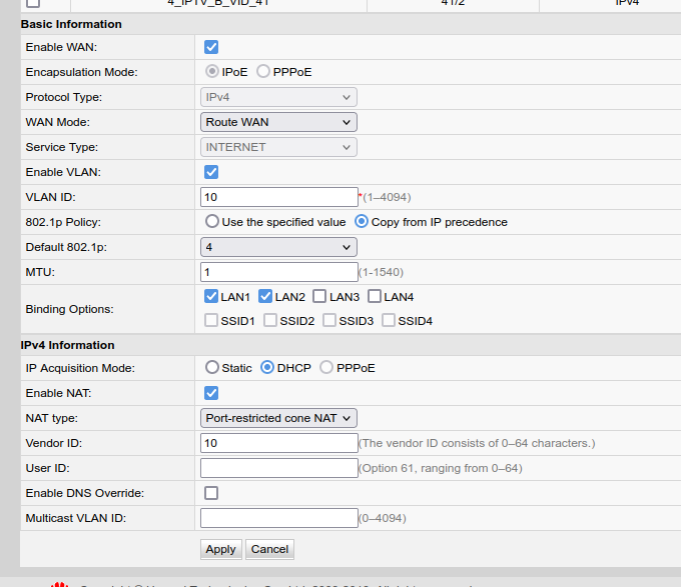Click the Apply button
The width and height of the screenshot is (681, 587).
point(220,549)
